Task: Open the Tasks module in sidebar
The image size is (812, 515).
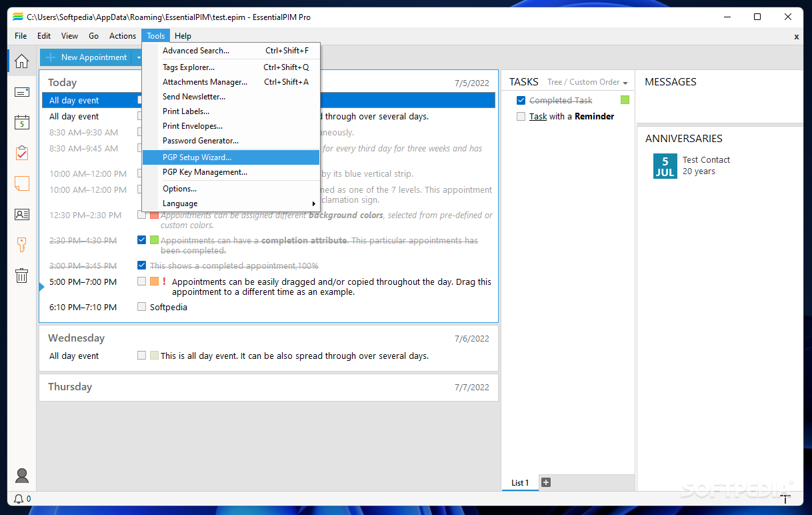Action: tap(22, 153)
